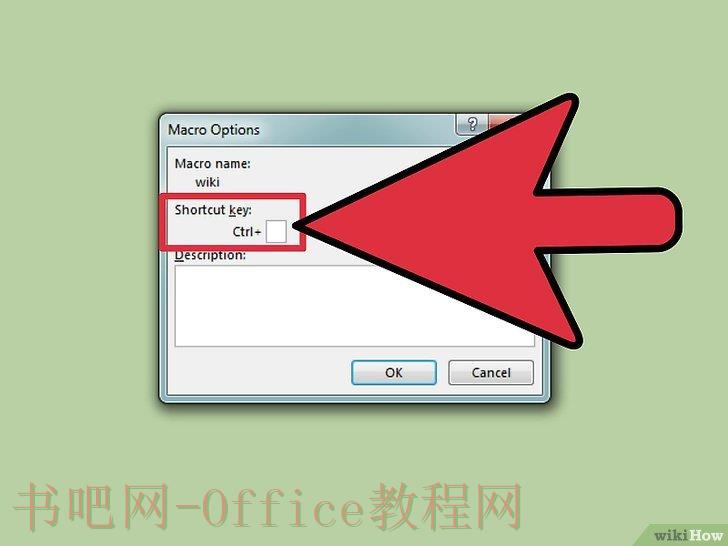
Task: Click the macro name text 'wiki'
Action: coord(207,182)
